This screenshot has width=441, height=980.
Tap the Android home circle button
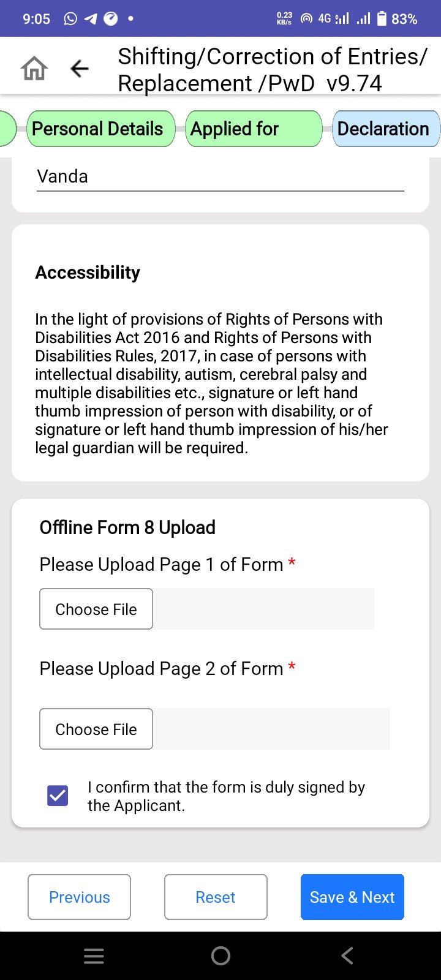(x=221, y=956)
